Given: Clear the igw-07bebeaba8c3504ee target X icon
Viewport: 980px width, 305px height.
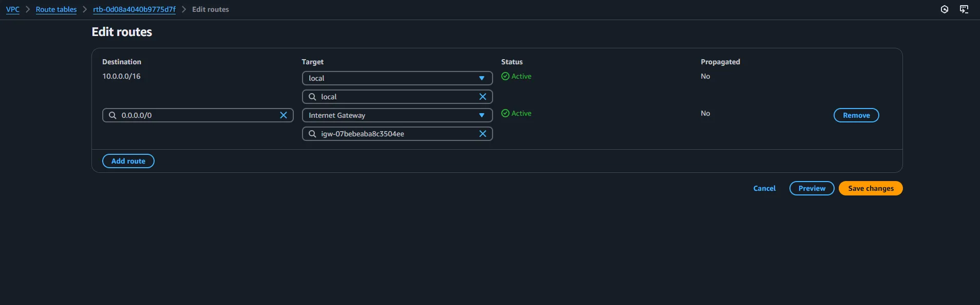Looking at the screenshot, I should point(482,134).
